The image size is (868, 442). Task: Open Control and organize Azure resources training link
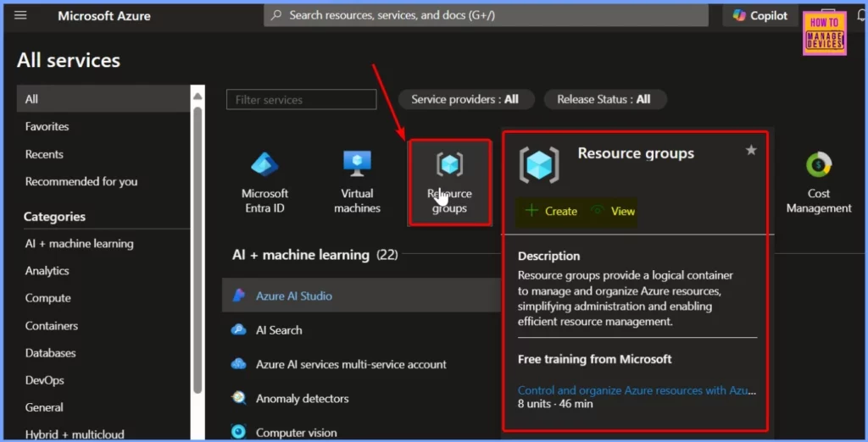click(x=637, y=390)
